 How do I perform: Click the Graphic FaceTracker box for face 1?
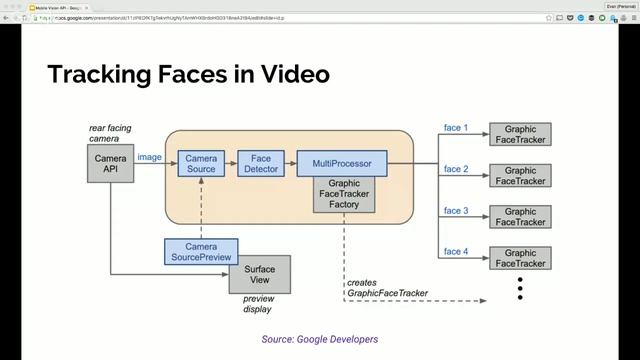click(520, 134)
